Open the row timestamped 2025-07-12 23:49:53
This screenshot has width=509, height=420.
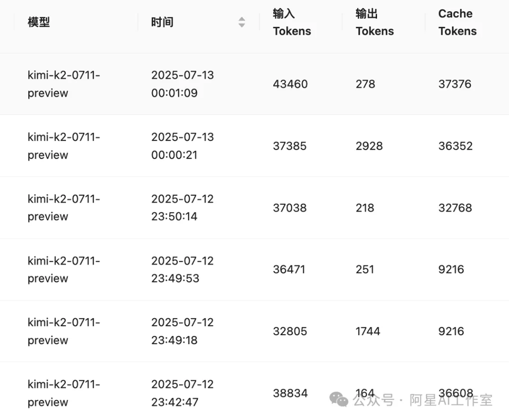pyautogui.click(x=254, y=269)
